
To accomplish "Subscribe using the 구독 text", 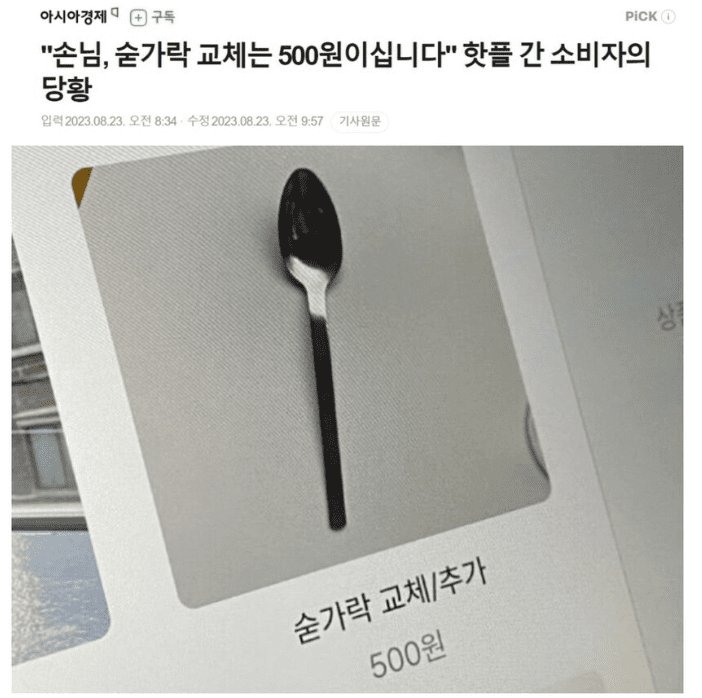I will click(x=163, y=17).
